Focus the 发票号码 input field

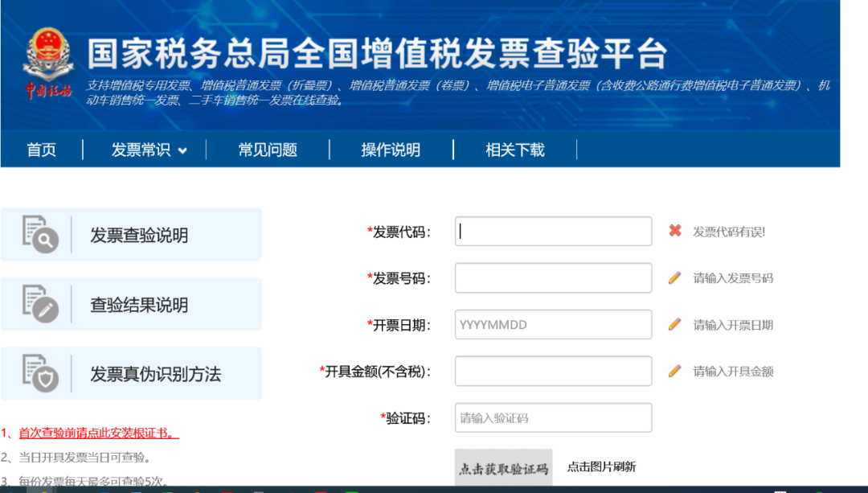coord(554,278)
